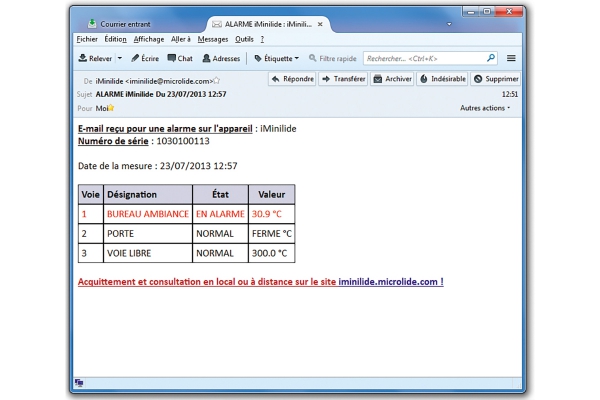This screenshot has height=400, width=600.
Task: Open the Chat toolbar button
Action: tap(180, 58)
